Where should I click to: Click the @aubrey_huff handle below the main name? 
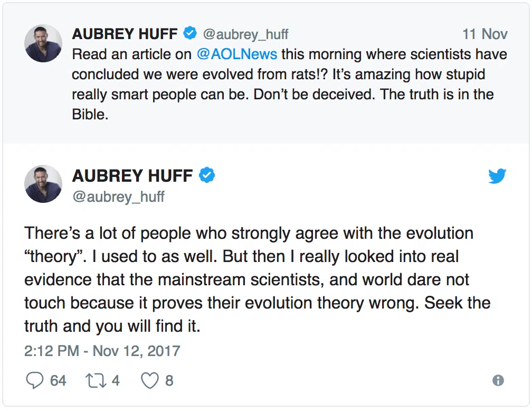[118, 197]
